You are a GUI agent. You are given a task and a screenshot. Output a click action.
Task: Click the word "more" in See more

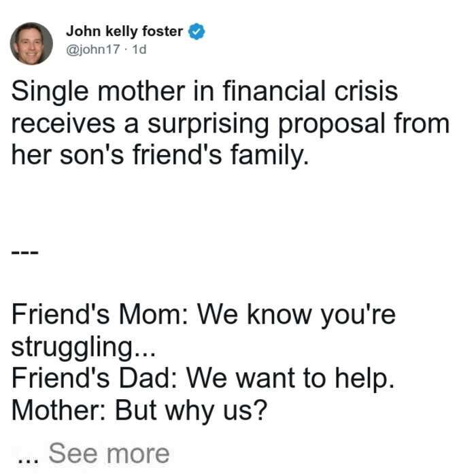point(138,455)
